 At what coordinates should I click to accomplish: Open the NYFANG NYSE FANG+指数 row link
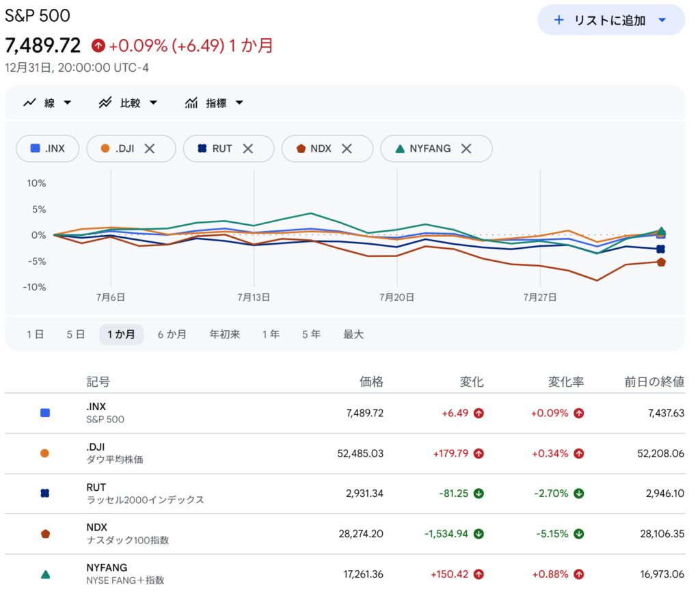point(345,574)
